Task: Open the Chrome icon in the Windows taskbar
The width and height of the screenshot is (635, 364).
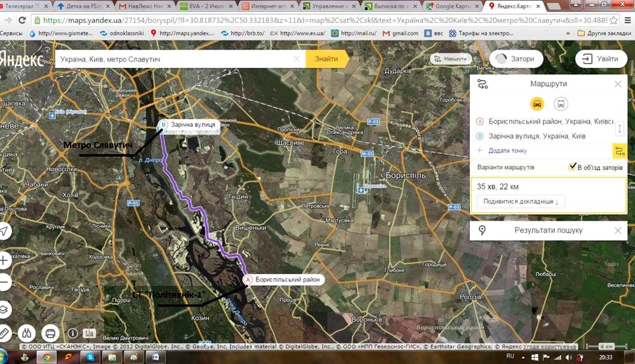Action: pos(46,357)
